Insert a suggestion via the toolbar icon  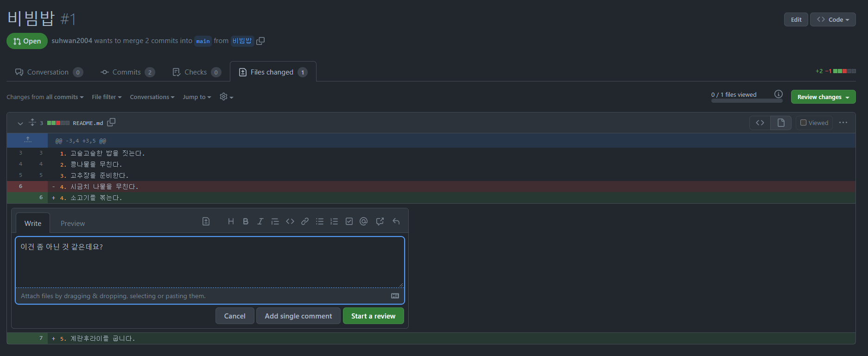tap(206, 222)
